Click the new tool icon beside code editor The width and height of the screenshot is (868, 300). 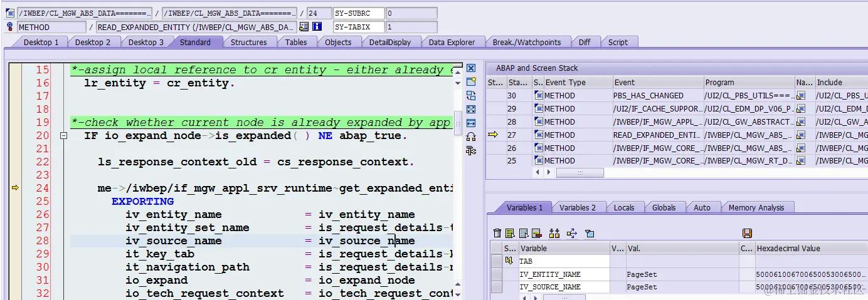click(471, 82)
